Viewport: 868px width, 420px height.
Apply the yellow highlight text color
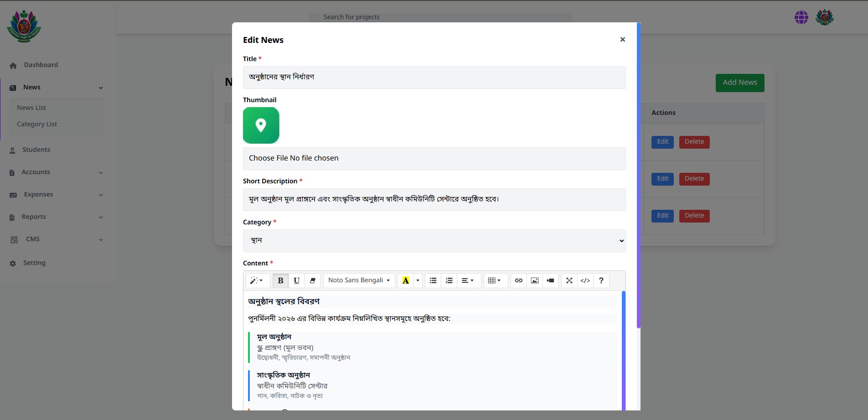[x=405, y=280]
